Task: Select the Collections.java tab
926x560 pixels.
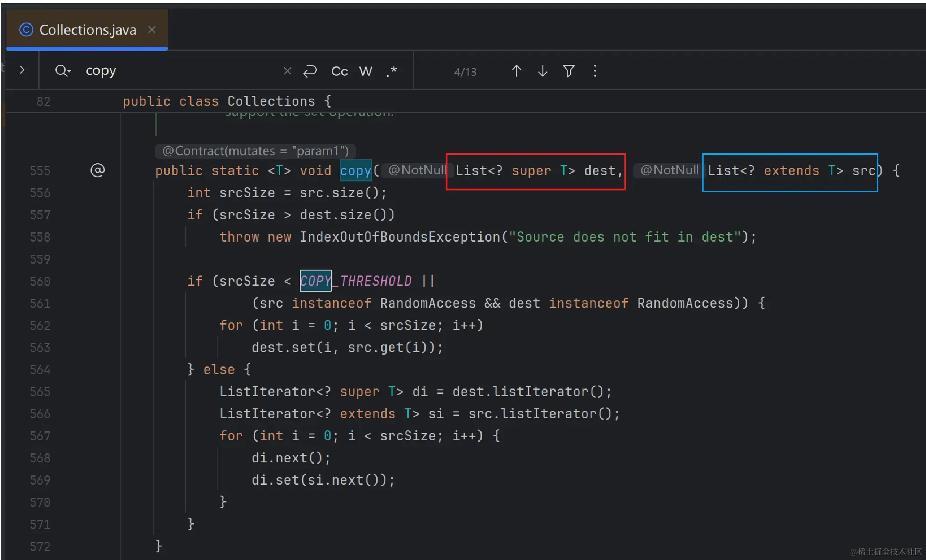Action: tap(88, 30)
